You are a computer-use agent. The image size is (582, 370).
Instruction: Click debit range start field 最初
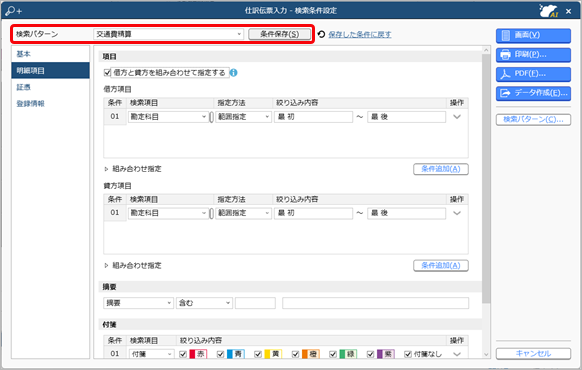point(313,117)
